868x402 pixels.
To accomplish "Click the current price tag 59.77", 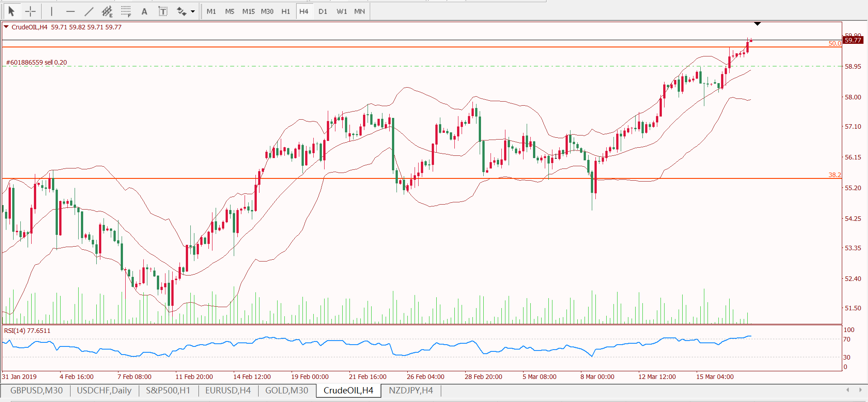I will (x=853, y=40).
